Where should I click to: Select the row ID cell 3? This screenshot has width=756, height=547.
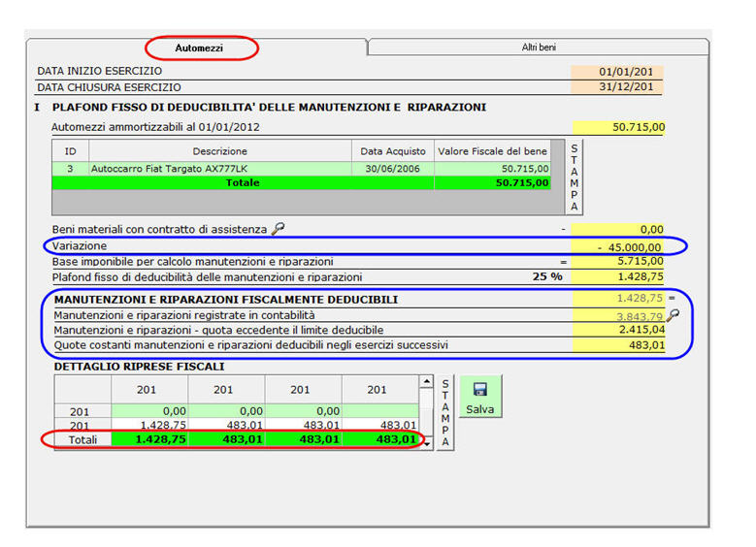click(71, 169)
